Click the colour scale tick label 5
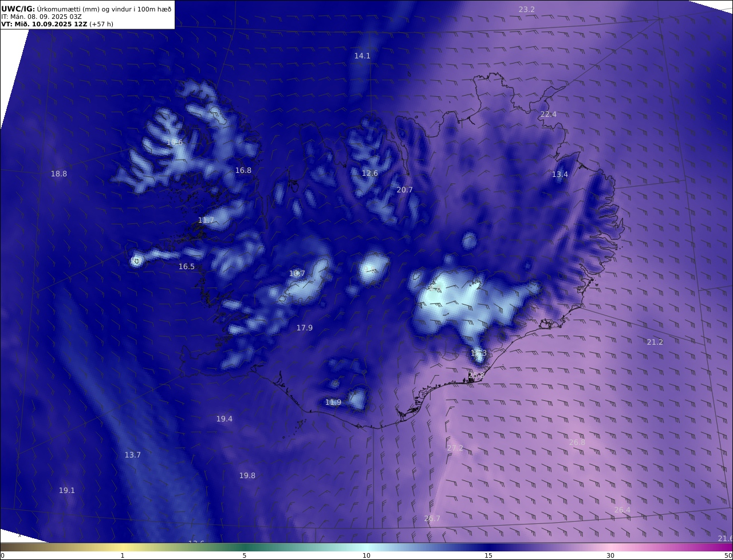Screen dimensions: 733x560 [245, 555]
